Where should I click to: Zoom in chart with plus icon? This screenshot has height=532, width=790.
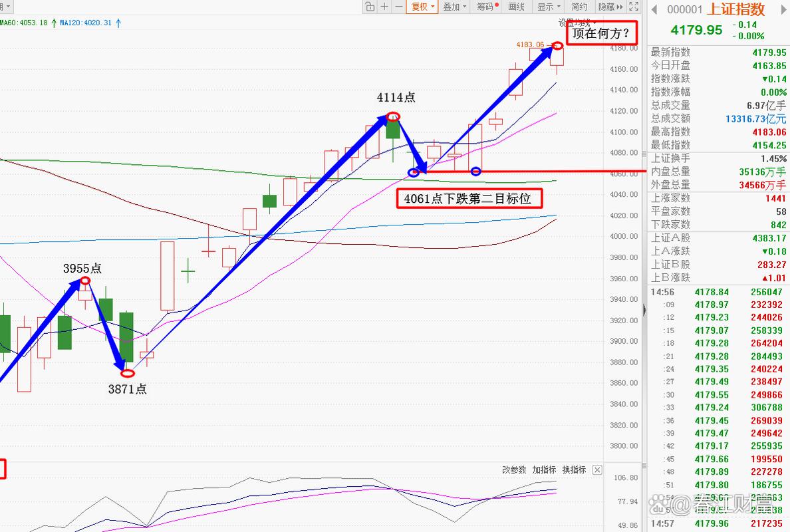click(x=384, y=7)
